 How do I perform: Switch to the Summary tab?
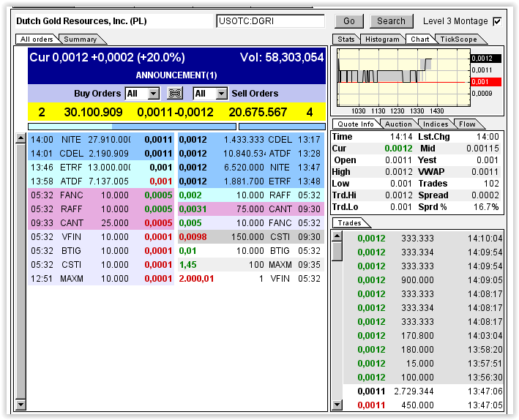[x=80, y=40]
